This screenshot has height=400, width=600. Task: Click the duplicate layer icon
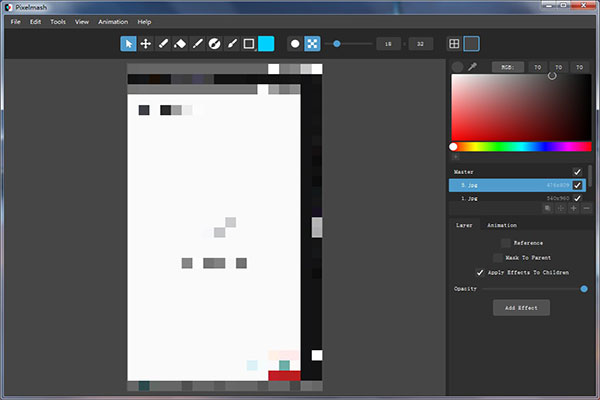(548, 208)
